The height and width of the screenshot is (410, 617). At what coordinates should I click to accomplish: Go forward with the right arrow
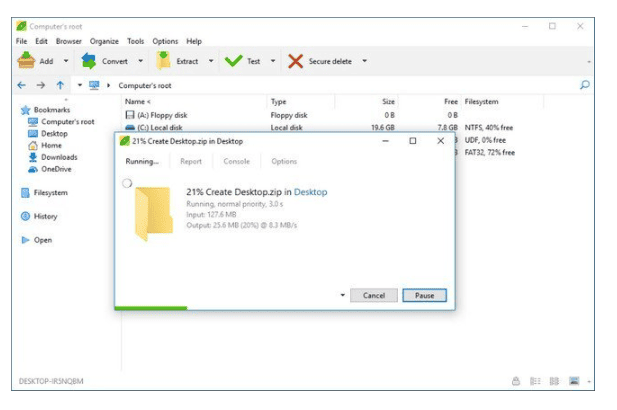tap(41, 85)
